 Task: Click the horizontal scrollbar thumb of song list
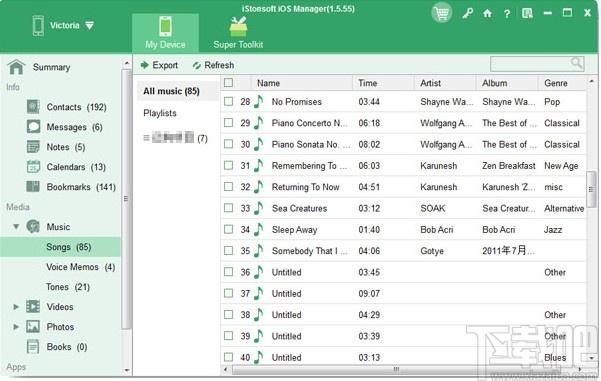pos(396,370)
